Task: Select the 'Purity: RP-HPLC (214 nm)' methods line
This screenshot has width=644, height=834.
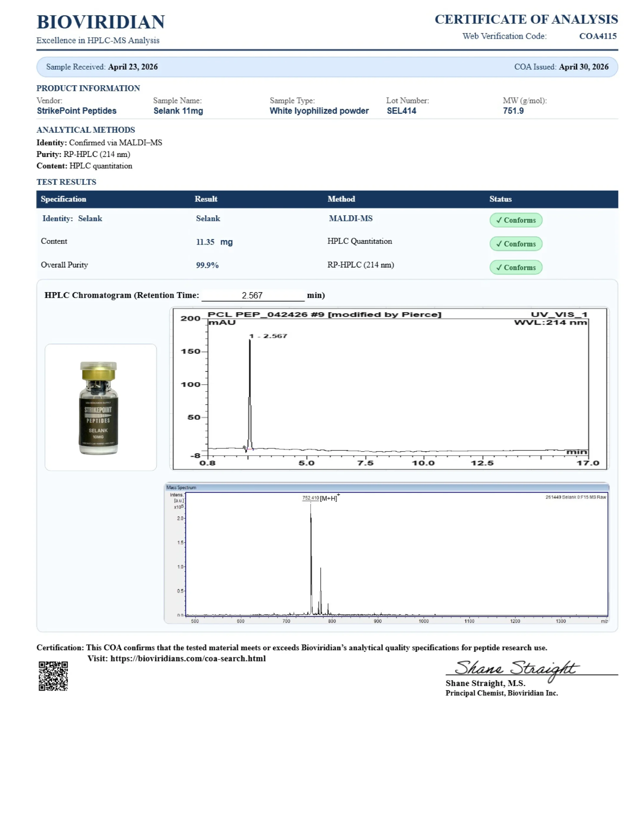Action: (83, 154)
